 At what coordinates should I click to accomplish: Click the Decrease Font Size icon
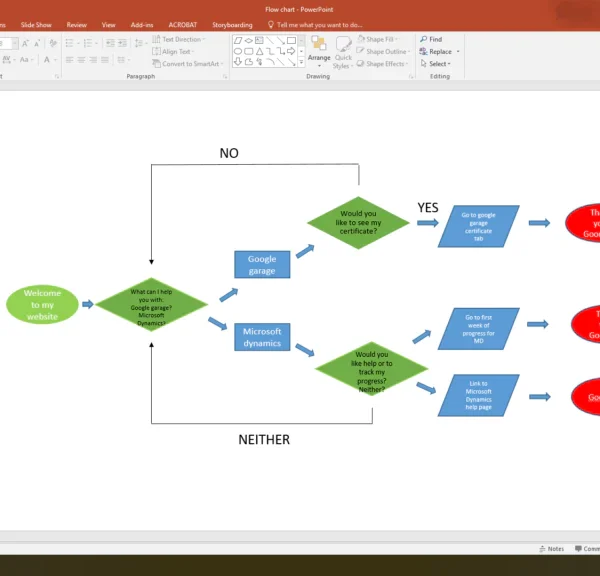pyautogui.click(x=37, y=43)
